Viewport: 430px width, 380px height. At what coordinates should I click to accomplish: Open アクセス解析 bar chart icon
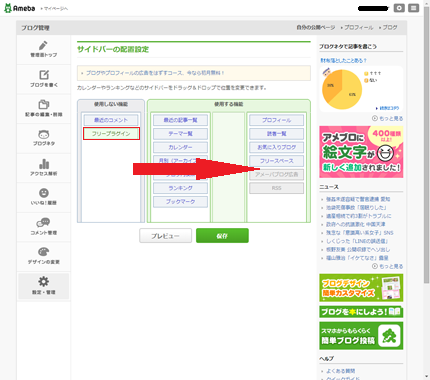pyautogui.click(x=44, y=164)
